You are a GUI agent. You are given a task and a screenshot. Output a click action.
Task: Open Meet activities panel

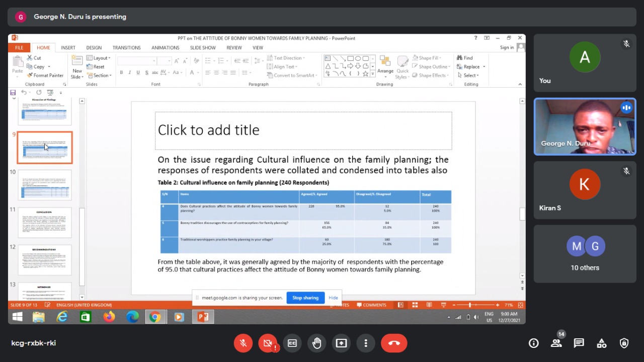[x=602, y=343]
